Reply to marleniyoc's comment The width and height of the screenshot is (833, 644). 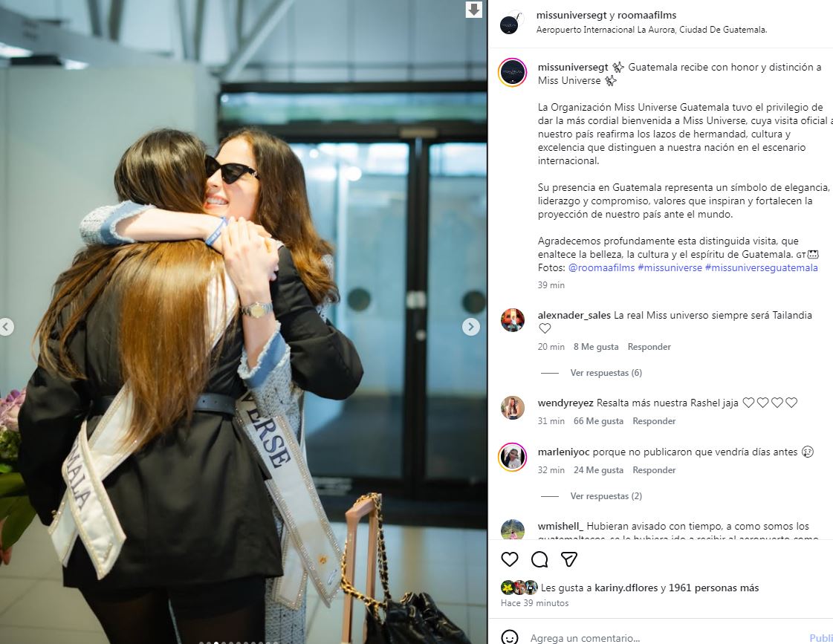click(654, 470)
